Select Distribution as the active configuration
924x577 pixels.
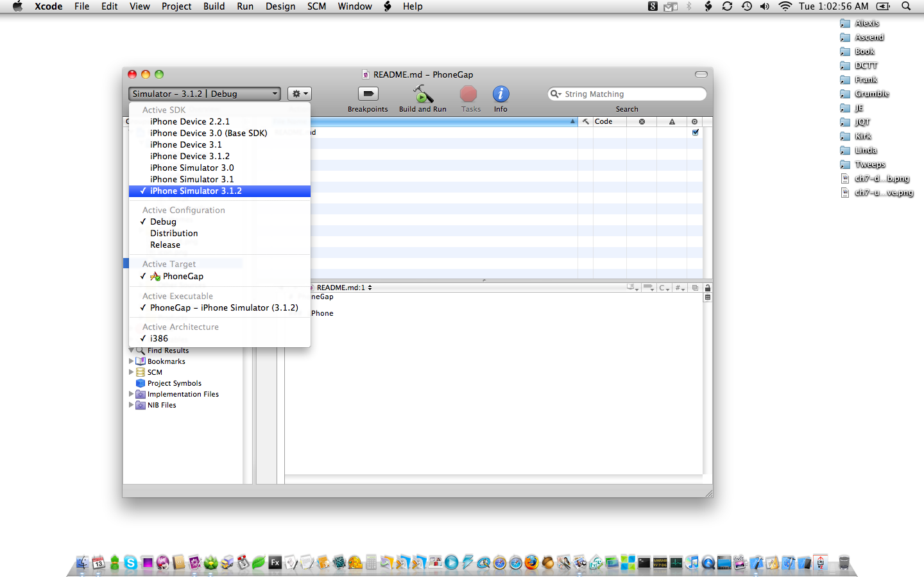click(174, 234)
